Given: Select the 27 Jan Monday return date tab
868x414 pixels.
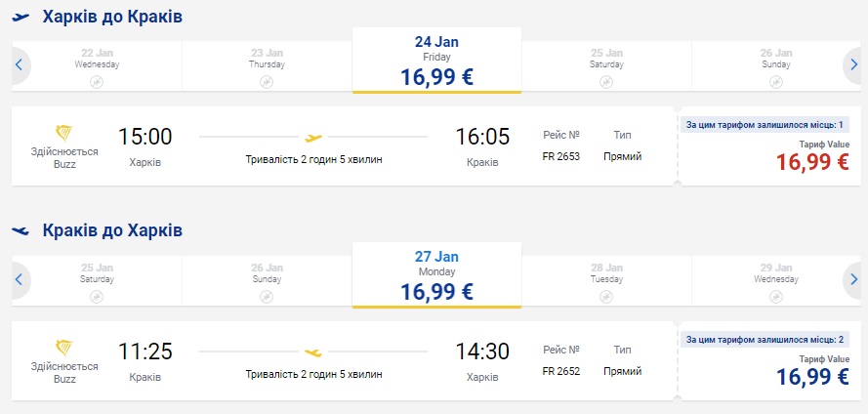Looking at the screenshot, I should 436,275.
